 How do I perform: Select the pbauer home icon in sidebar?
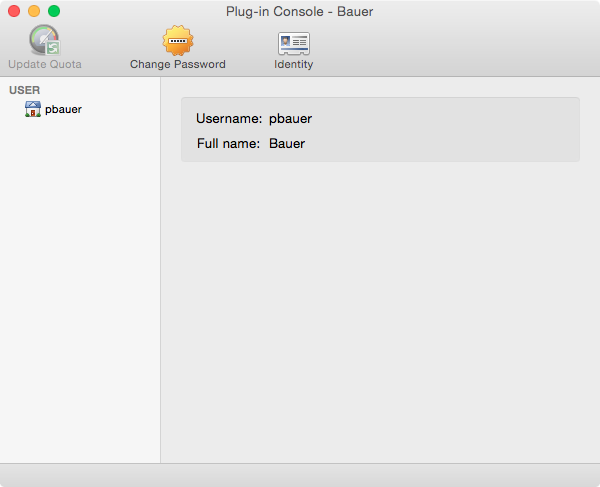pyautogui.click(x=33, y=109)
